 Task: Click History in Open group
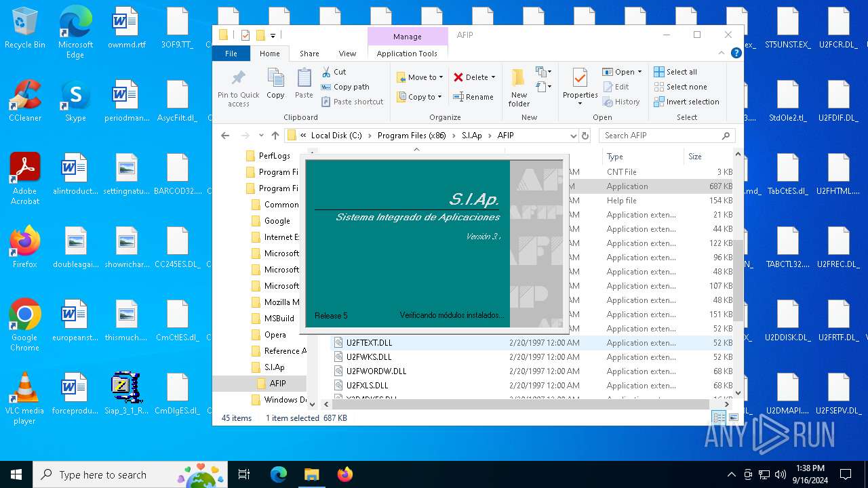[x=620, y=102]
